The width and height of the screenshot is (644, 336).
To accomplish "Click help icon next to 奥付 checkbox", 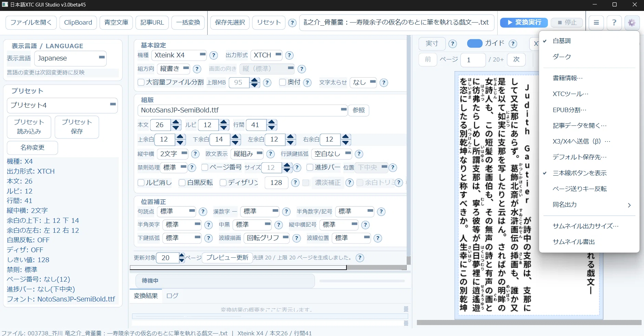I will [x=307, y=83].
